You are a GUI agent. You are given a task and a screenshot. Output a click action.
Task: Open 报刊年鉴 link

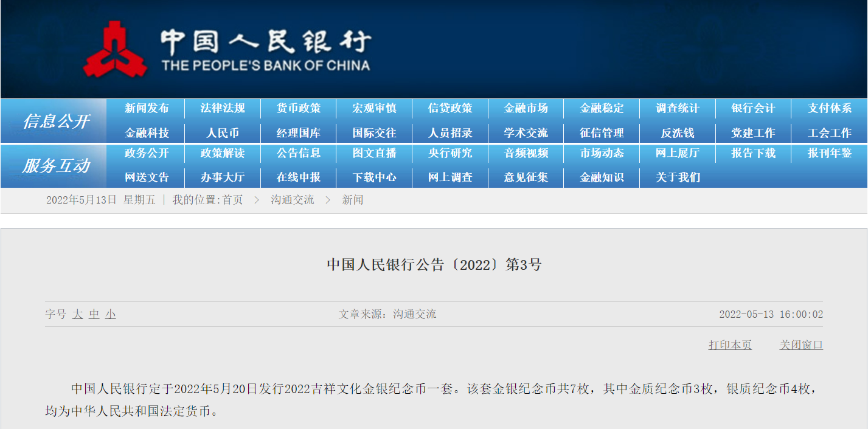(x=830, y=153)
